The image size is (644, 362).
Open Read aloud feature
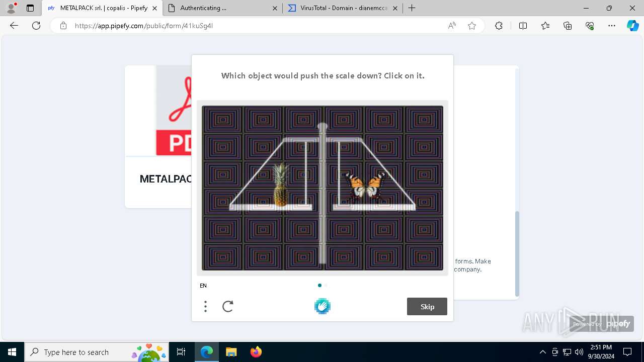tap(452, 26)
